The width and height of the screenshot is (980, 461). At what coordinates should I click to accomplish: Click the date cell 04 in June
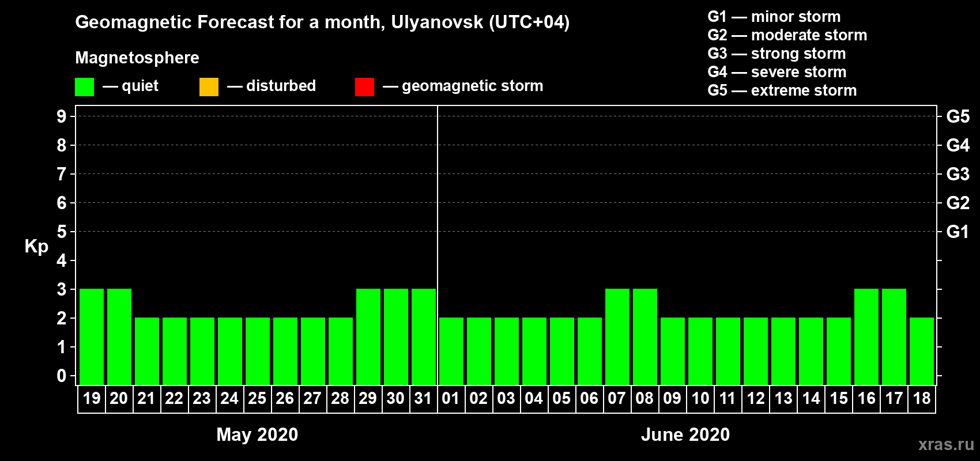tap(534, 399)
